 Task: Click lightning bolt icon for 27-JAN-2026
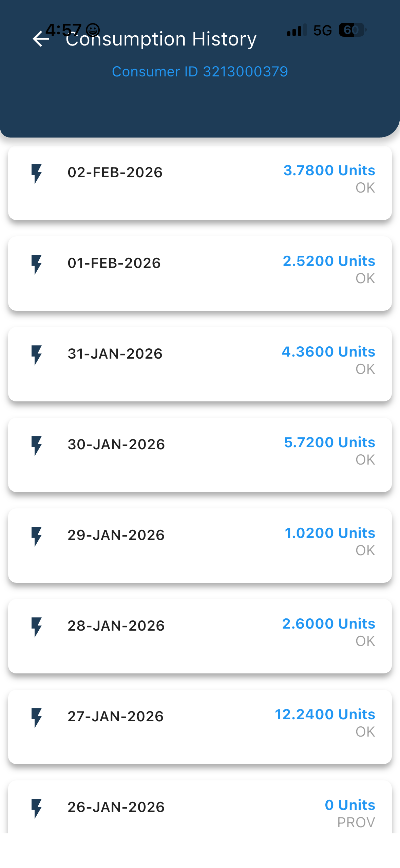36,718
